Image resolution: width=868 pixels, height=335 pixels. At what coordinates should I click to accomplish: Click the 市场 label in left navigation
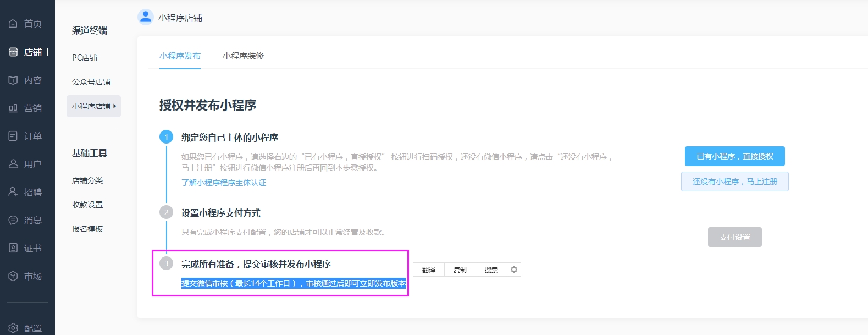pos(33,276)
